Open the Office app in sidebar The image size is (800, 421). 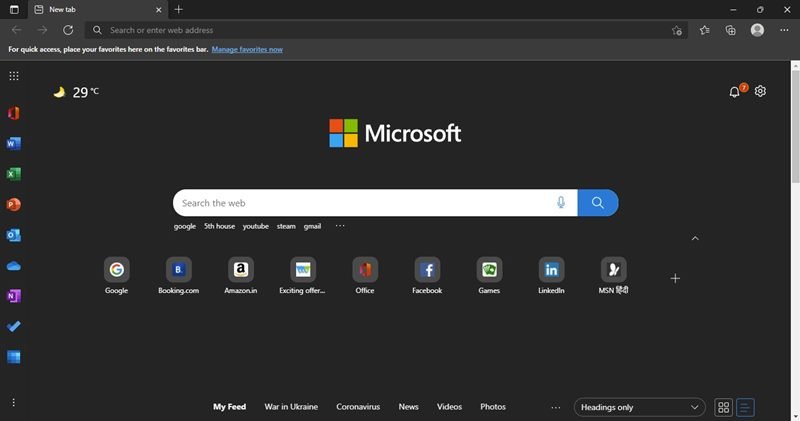pyautogui.click(x=14, y=113)
